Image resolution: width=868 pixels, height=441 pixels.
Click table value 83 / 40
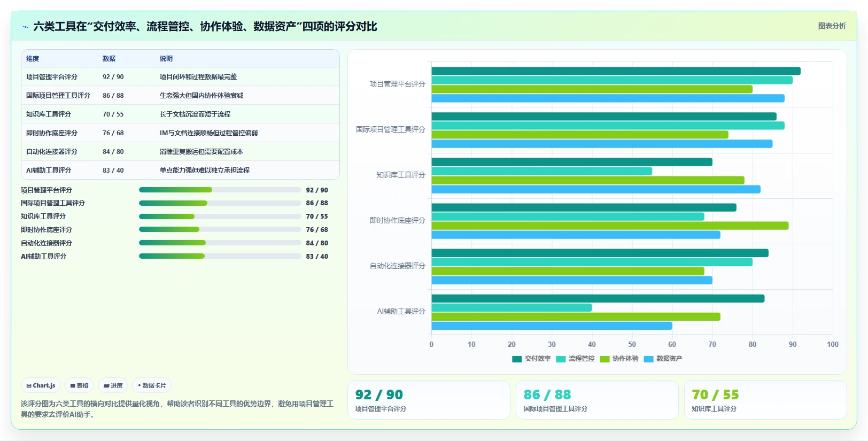113,171
